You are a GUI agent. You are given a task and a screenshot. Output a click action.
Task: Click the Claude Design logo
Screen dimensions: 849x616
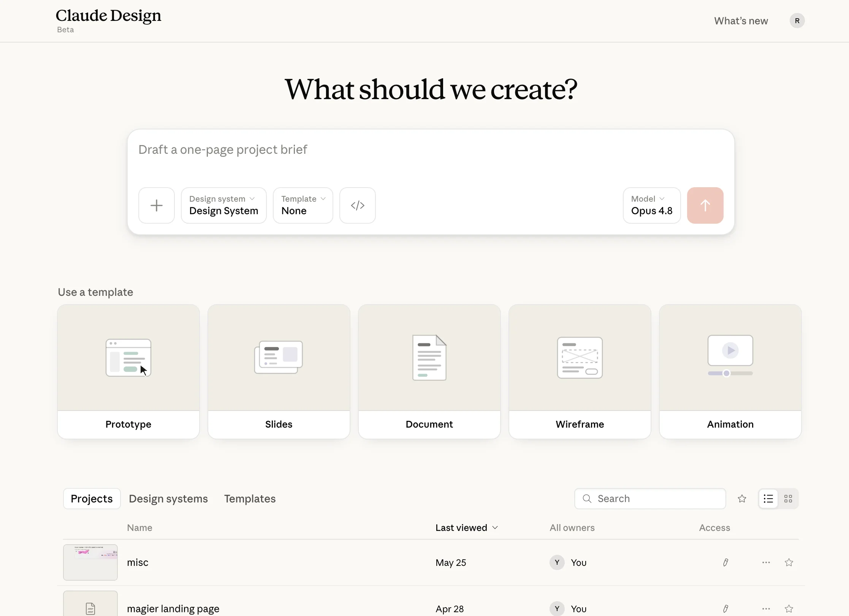(x=108, y=16)
